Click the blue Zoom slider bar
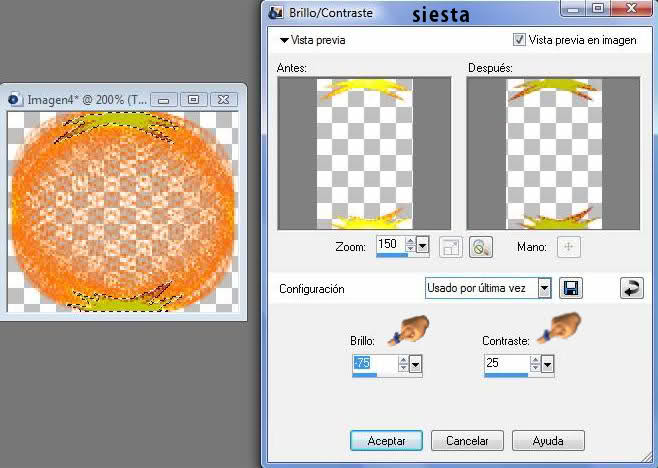The height and width of the screenshot is (468, 658). point(392,255)
